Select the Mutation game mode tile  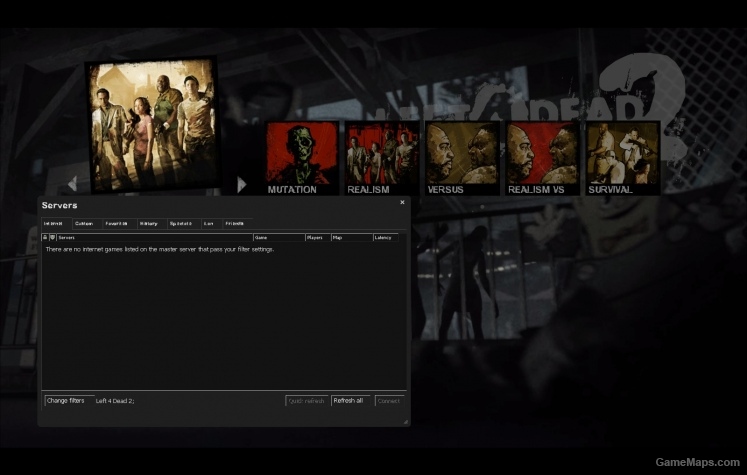pyautogui.click(x=302, y=157)
